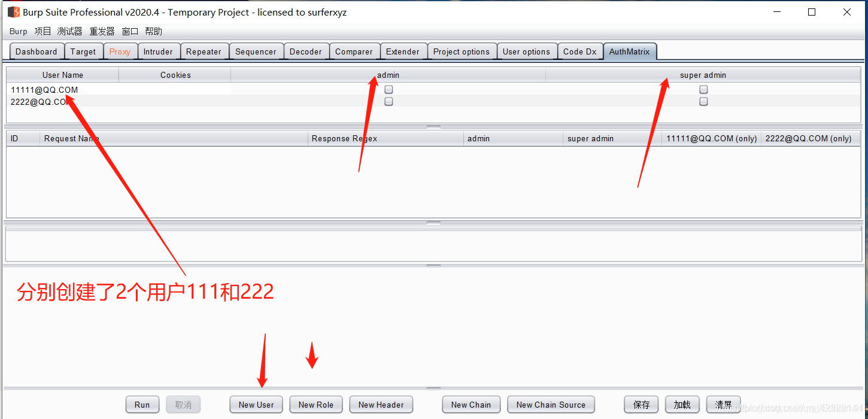Image resolution: width=868 pixels, height=419 pixels.
Task: Switch to the User options tab
Action: coord(527,51)
